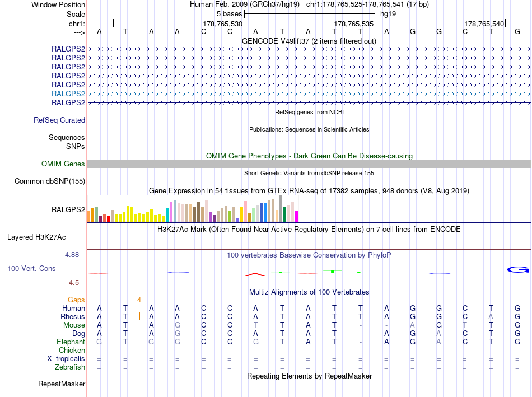The height and width of the screenshot is (397, 532).
Task: Click the ---> sequence direction arrow
Action: tap(79, 32)
